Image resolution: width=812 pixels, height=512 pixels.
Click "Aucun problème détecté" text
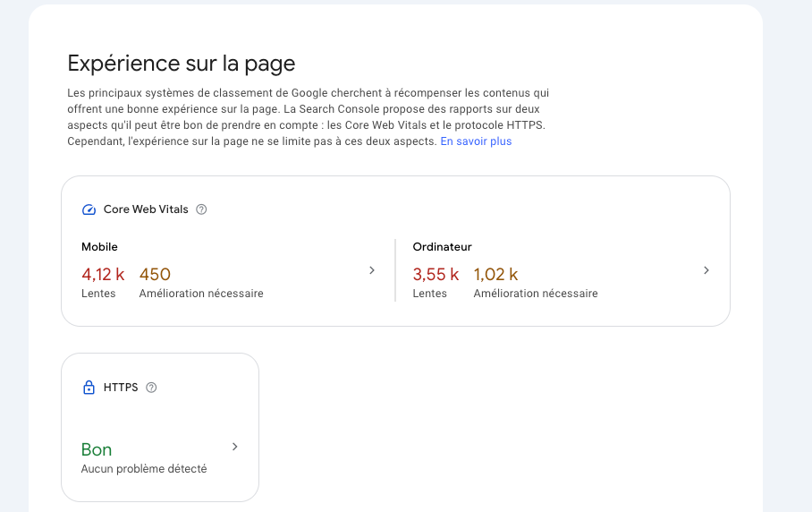click(144, 468)
